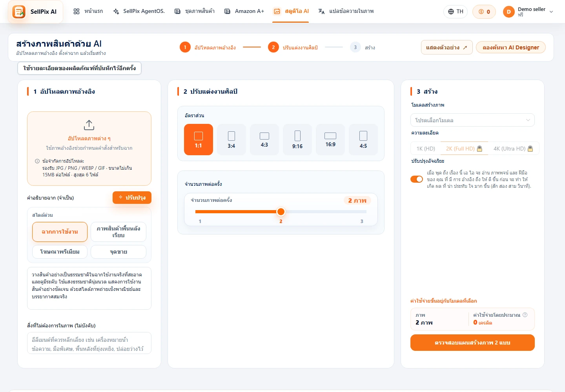Screen dimensions: 565x392
Task: Select the 1K (HD) resolution tab
Action: 426,149
